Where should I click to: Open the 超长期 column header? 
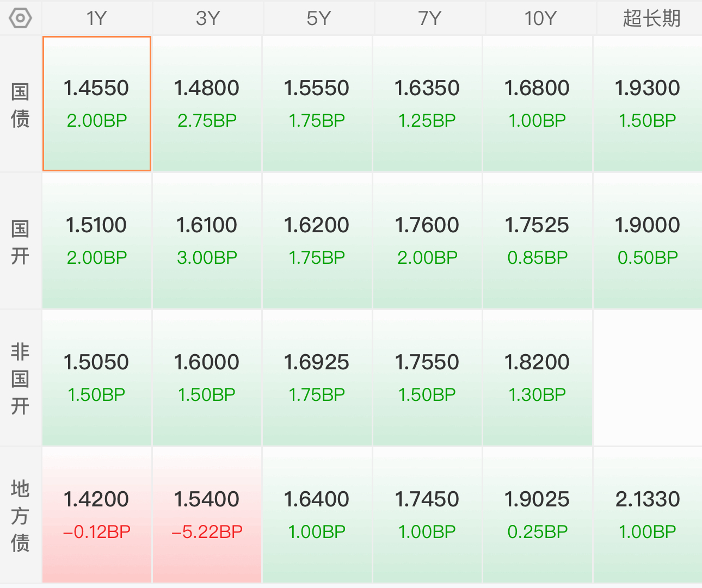click(651, 18)
